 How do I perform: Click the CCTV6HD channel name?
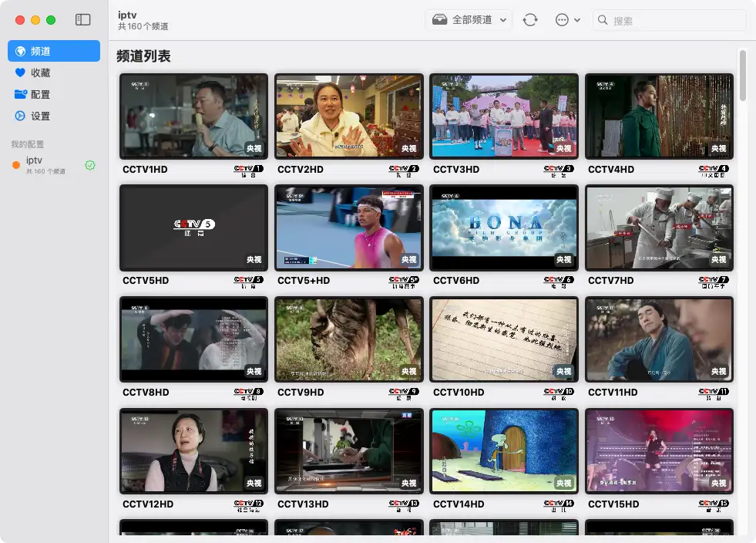[x=456, y=281]
